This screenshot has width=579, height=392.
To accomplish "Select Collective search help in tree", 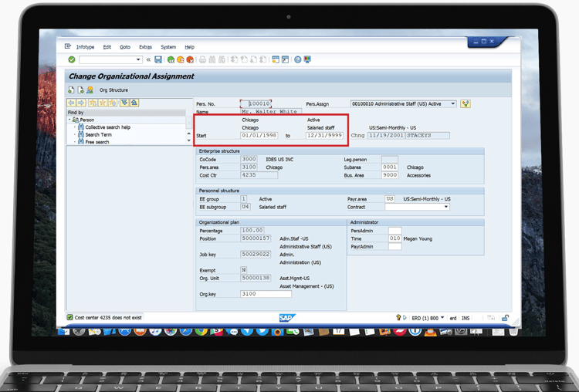I will click(108, 127).
